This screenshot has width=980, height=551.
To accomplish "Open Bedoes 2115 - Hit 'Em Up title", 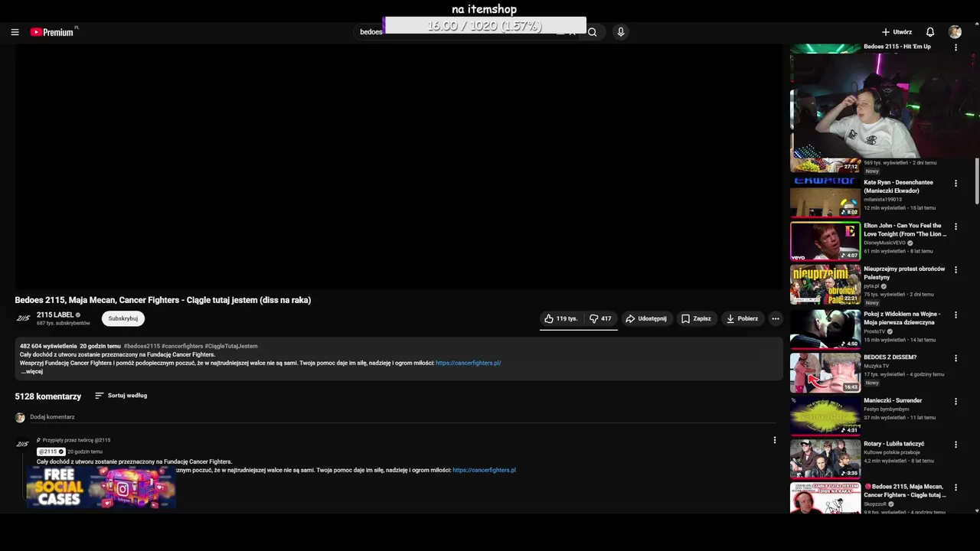I will [x=897, y=47].
